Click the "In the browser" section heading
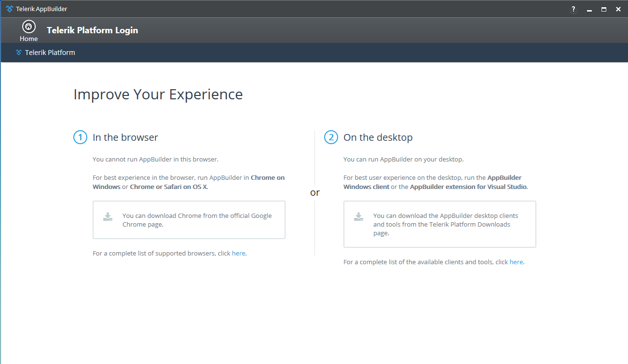 point(125,137)
